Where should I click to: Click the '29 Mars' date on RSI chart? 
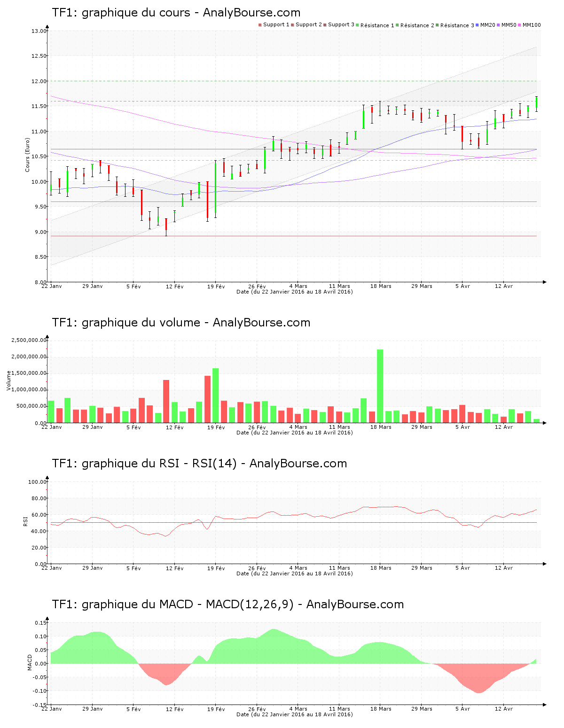pos(422,568)
